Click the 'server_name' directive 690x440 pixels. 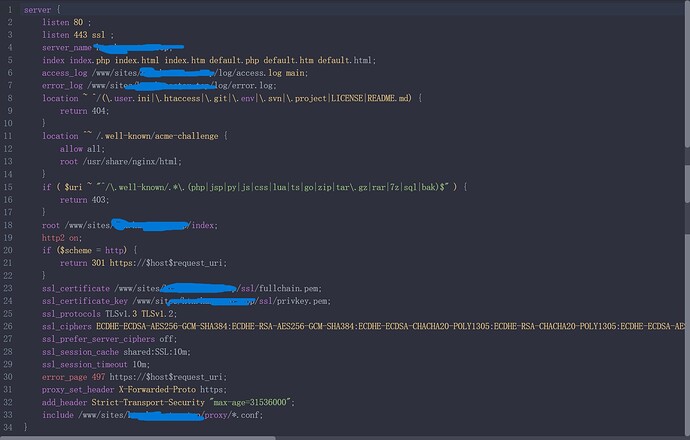pos(67,48)
